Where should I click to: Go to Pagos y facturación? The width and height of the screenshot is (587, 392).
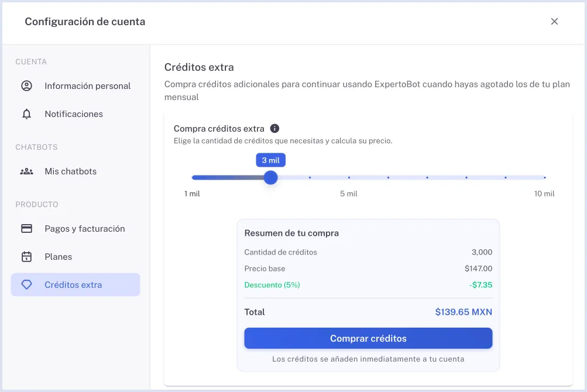(x=84, y=228)
